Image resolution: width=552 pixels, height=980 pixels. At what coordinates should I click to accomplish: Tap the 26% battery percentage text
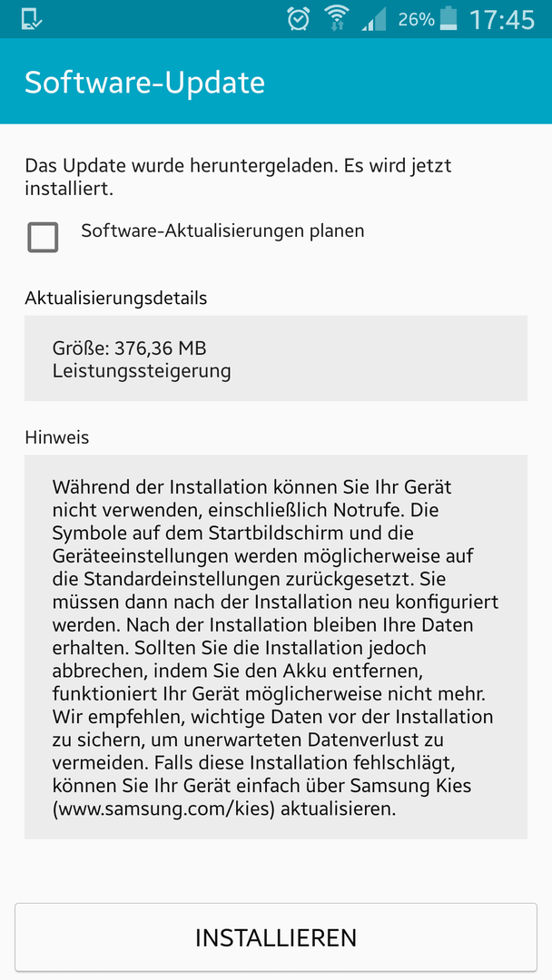(416, 20)
